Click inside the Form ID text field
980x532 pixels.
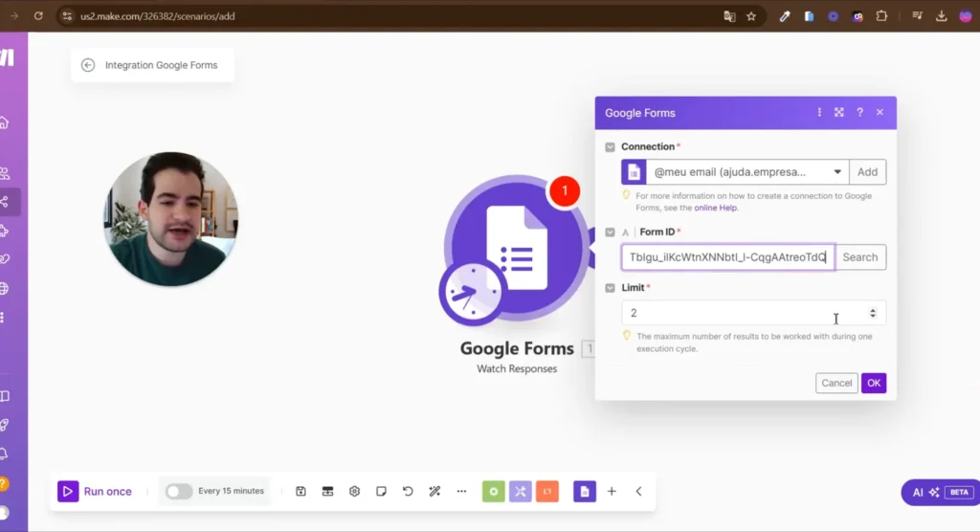click(x=727, y=257)
